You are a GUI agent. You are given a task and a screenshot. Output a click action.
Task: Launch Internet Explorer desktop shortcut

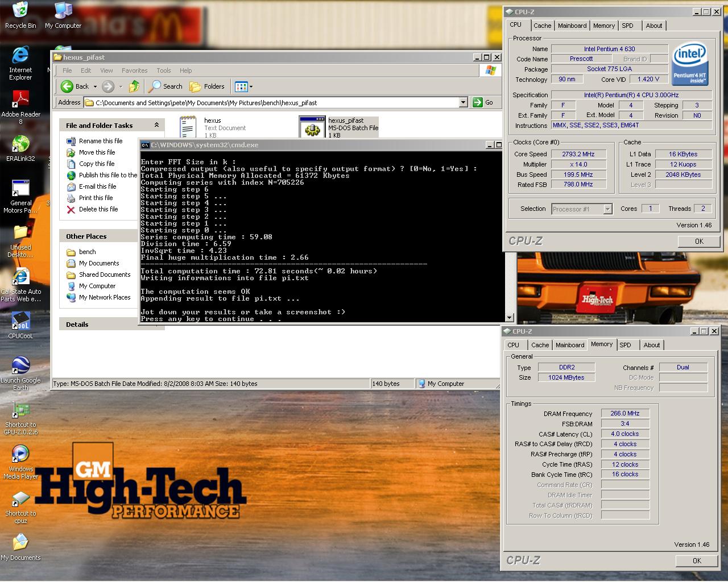(x=20, y=63)
